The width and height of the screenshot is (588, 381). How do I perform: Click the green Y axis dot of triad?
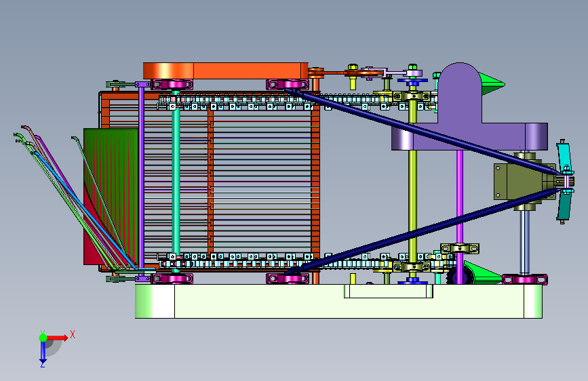[x=43, y=338]
